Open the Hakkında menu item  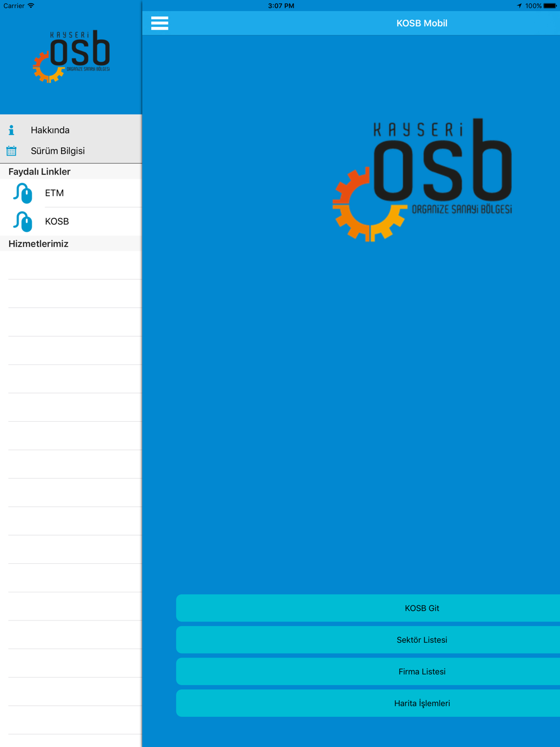pyautogui.click(x=71, y=130)
